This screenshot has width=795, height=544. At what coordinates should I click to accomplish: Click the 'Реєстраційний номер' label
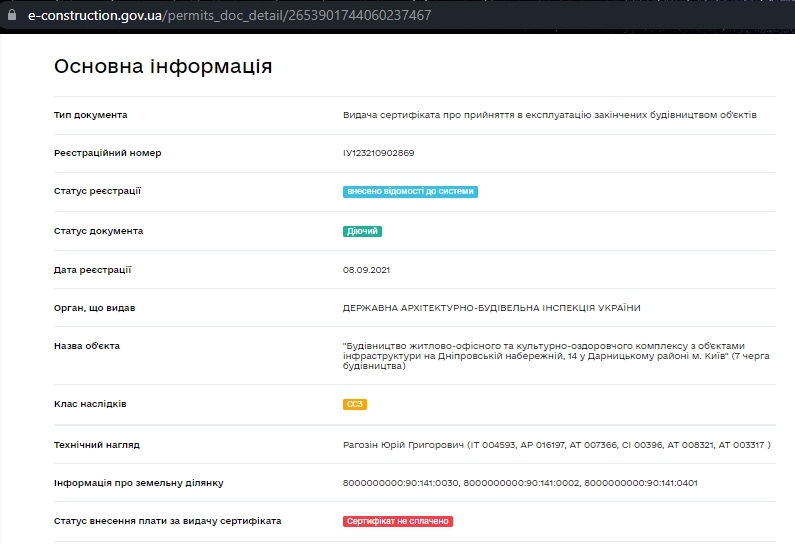(107, 153)
